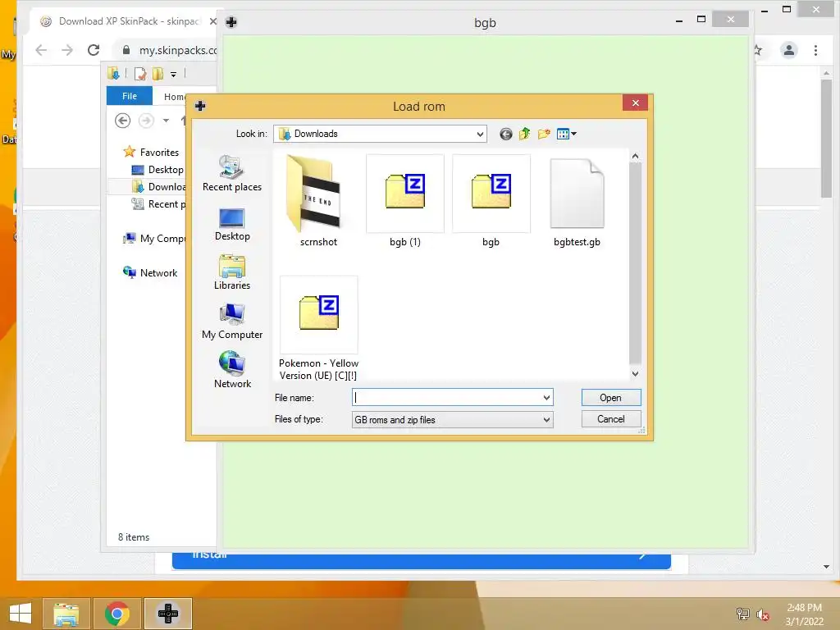
Task: Click the Cancel button
Action: 610,419
